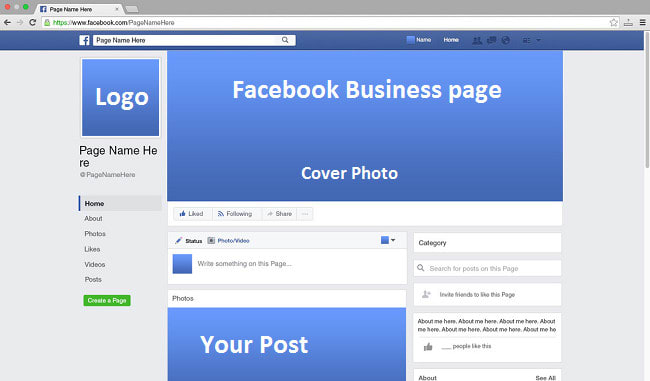Click the Photo/Video camera icon
The image size is (650, 381).
pyautogui.click(x=211, y=240)
